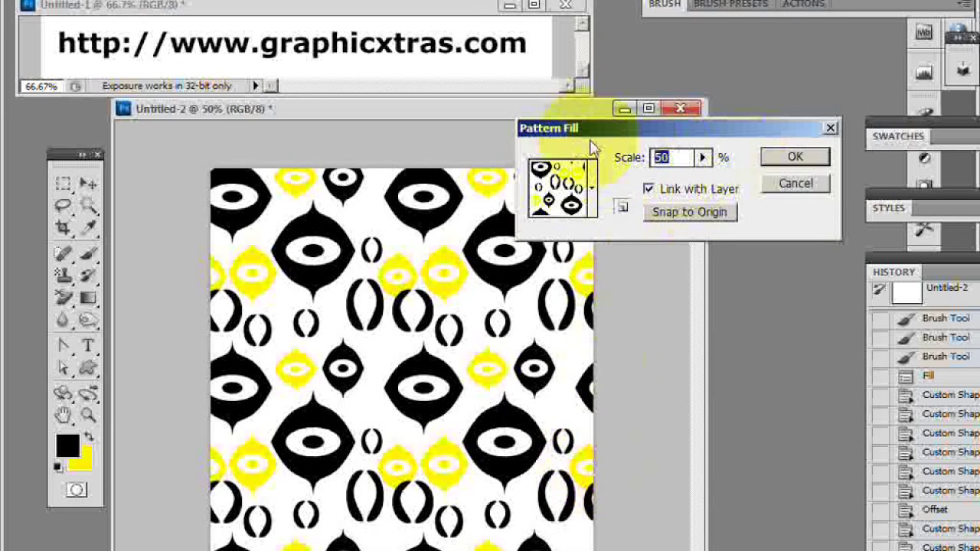Select the first Brush Tool history state

tap(936, 318)
